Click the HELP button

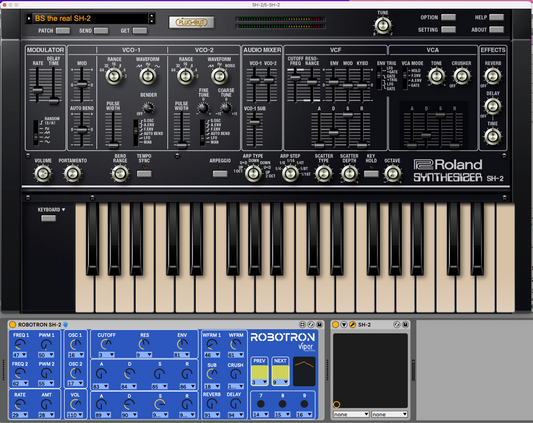(497, 17)
